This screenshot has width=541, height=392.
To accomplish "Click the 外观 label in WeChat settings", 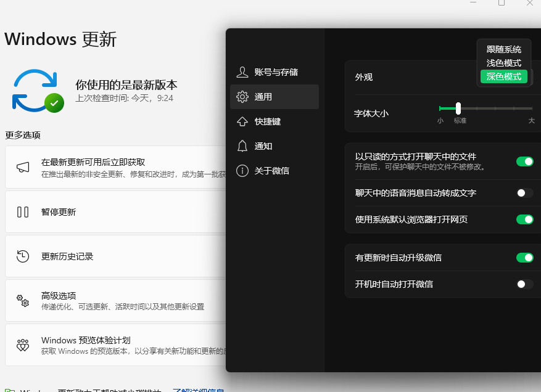I will (x=364, y=77).
